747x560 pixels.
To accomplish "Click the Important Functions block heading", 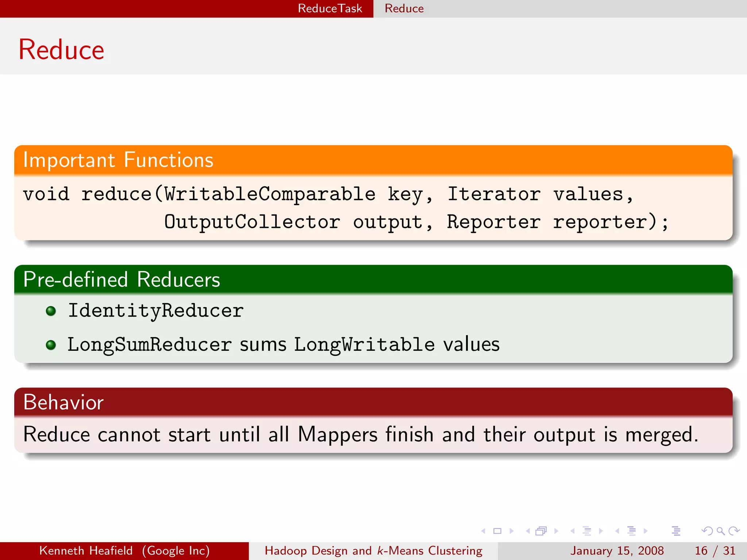I will (x=118, y=160).
